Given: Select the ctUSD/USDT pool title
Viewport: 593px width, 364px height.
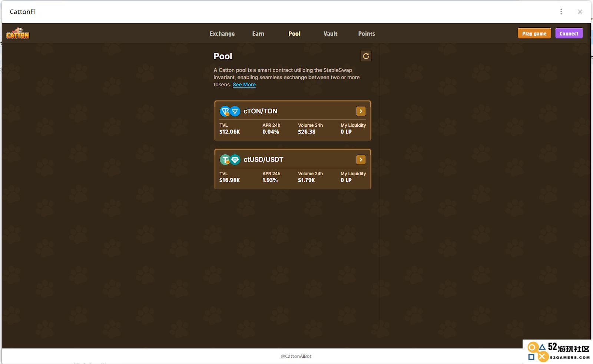Looking at the screenshot, I should click(263, 160).
